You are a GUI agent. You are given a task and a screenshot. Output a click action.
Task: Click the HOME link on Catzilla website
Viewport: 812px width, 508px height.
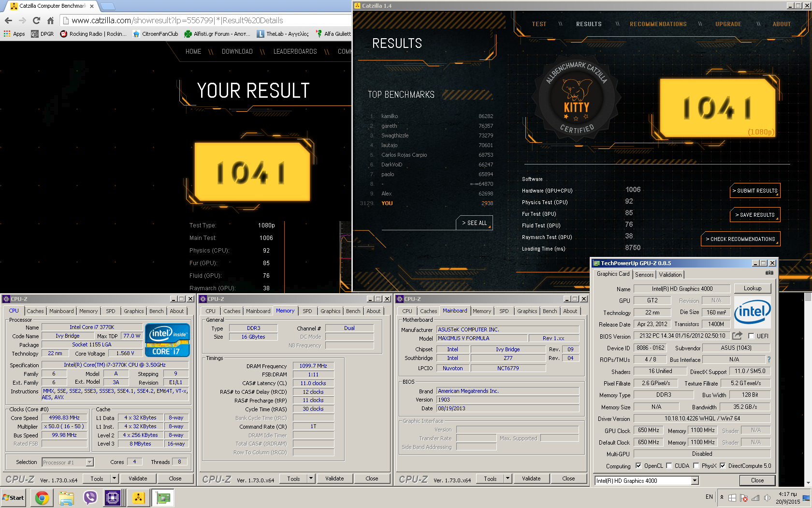pyautogui.click(x=193, y=51)
